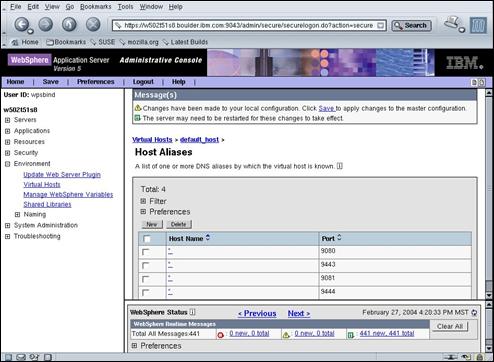Open the Bookmarks folder in personal toolbar

tap(66, 42)
